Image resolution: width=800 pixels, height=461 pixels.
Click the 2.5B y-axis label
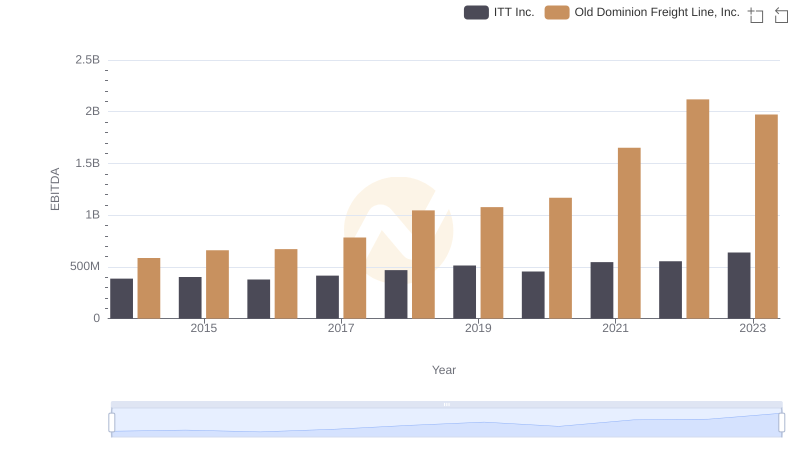tap(87, 60)
